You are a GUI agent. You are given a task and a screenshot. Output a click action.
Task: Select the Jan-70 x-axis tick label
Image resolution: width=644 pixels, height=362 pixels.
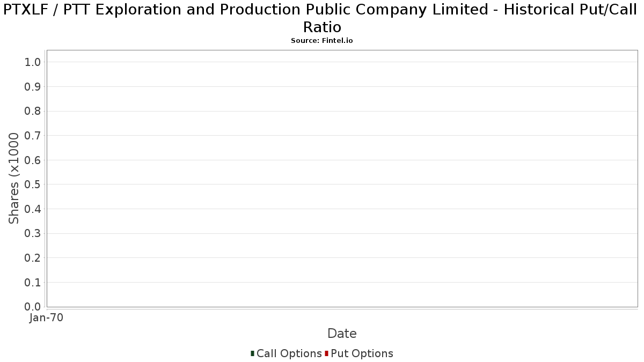pyautogui.click(x=46, y=318)
